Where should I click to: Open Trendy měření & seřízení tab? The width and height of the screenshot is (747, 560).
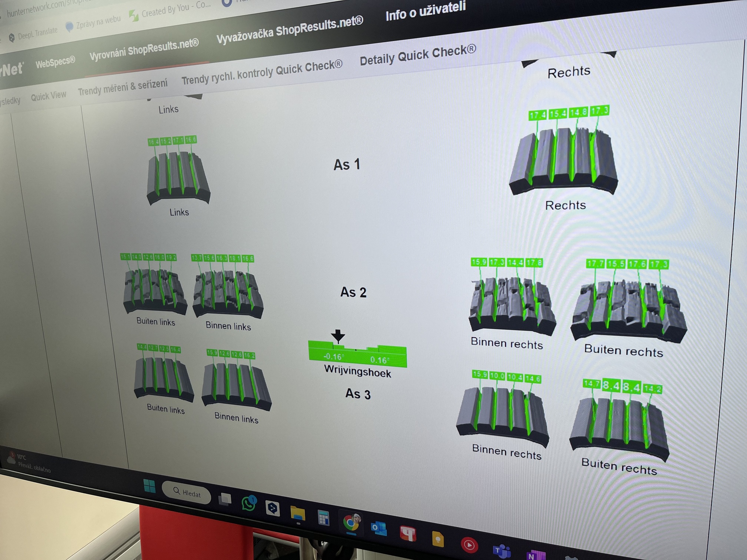122,87
